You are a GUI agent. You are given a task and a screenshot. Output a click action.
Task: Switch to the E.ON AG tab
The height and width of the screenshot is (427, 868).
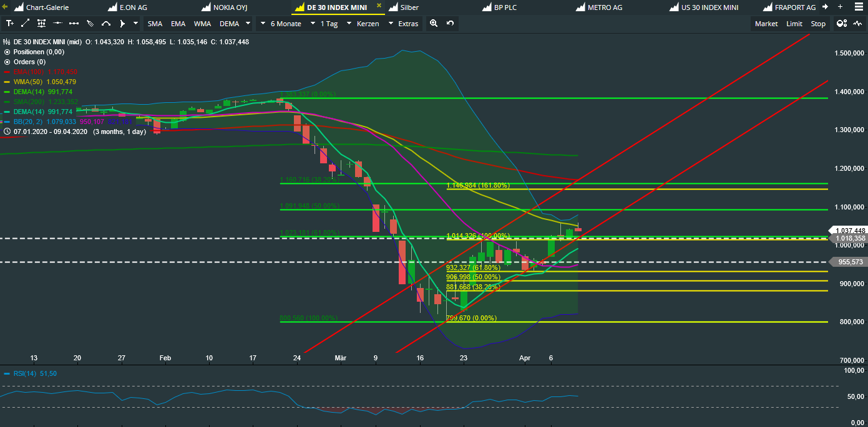click(x=127, y=7)
